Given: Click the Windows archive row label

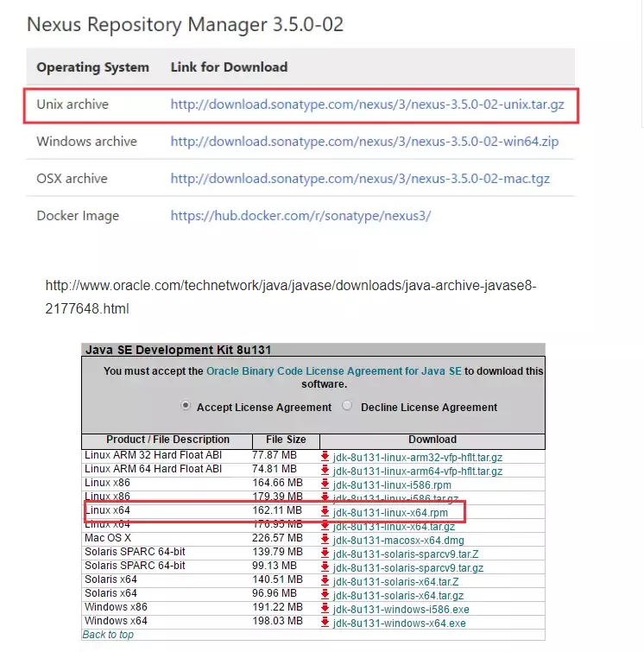Looking at the screenshot, I should coord(86,142).
